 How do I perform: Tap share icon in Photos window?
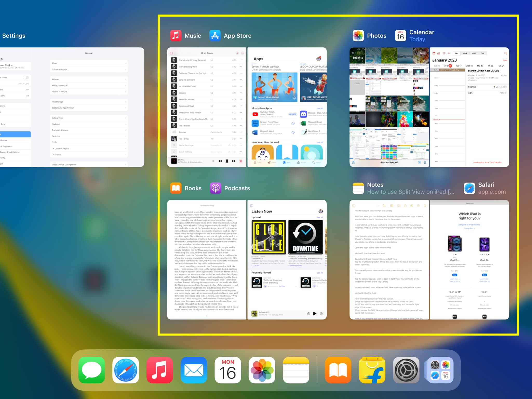coord(353,162)
